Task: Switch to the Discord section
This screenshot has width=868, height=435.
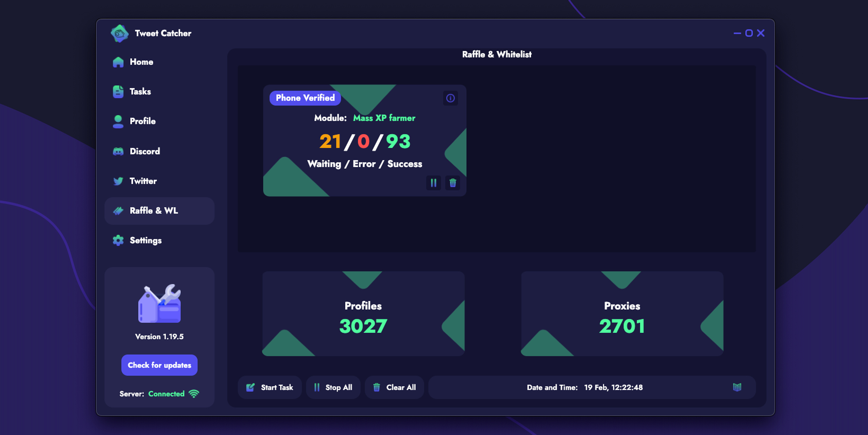Action: [159, 151]
